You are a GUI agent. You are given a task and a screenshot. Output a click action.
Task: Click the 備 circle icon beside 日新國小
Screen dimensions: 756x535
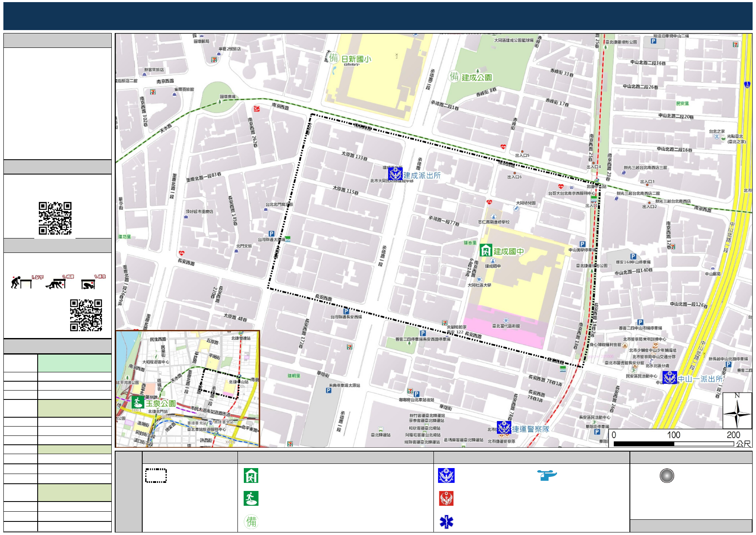point(334,58)
